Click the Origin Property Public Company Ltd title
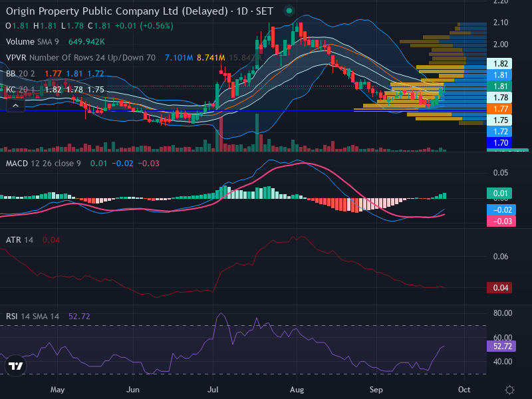Viewport: 532px width, 399px height. coord(117,11)
